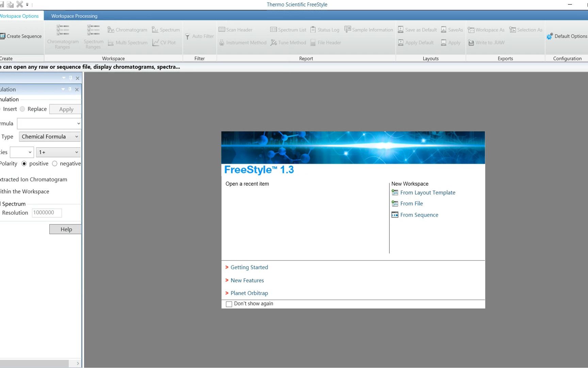Select positive polarity radio button
This screenshot has height=368, width=588.
click(x=24, y=164)
